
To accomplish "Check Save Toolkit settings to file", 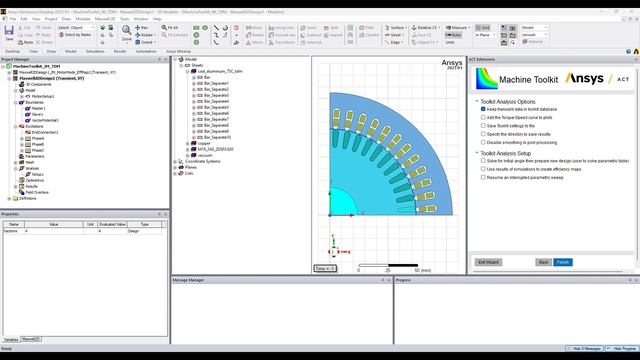I will tap(483, 126).
